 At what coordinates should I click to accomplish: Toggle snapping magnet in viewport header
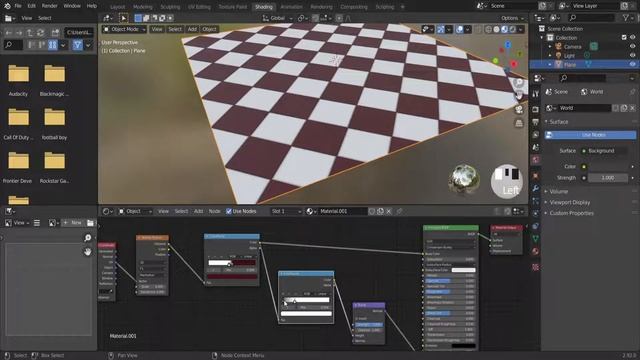point(315,18)
